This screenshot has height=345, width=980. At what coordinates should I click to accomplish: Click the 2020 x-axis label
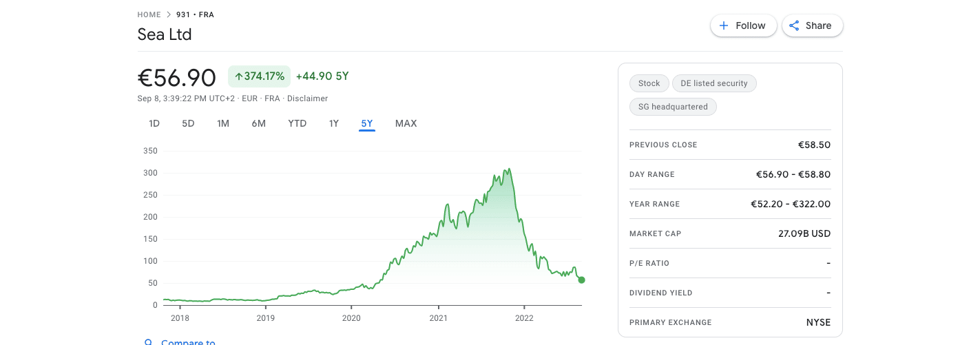(351, 318)
